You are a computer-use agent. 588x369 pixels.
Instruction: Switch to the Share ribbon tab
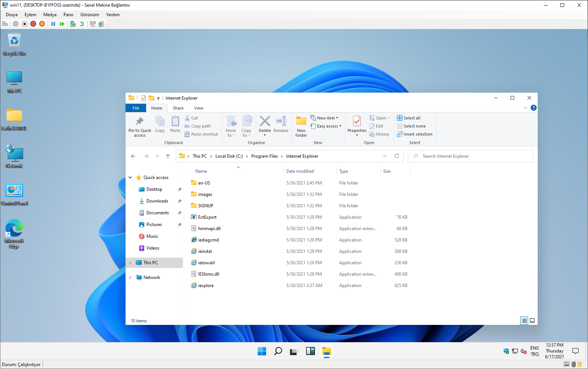point(178,108)
